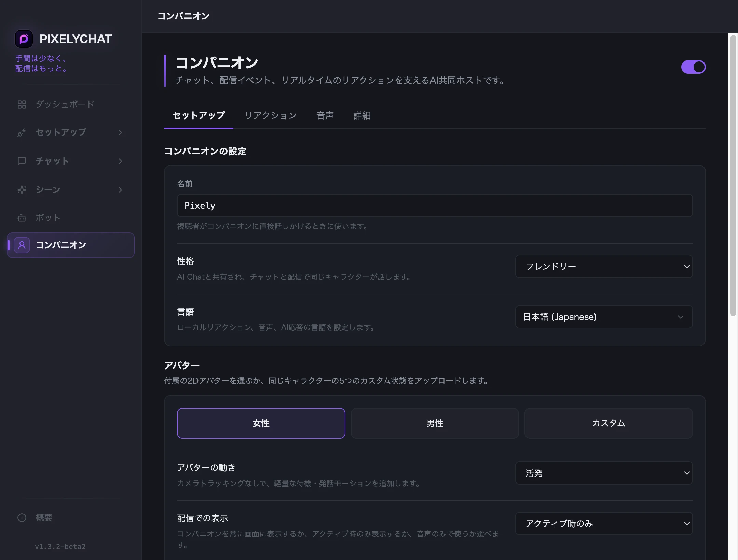Click the AI Chatと共有され help text
The height and width of the screenshot is (560, 738).
coord(295,277)
